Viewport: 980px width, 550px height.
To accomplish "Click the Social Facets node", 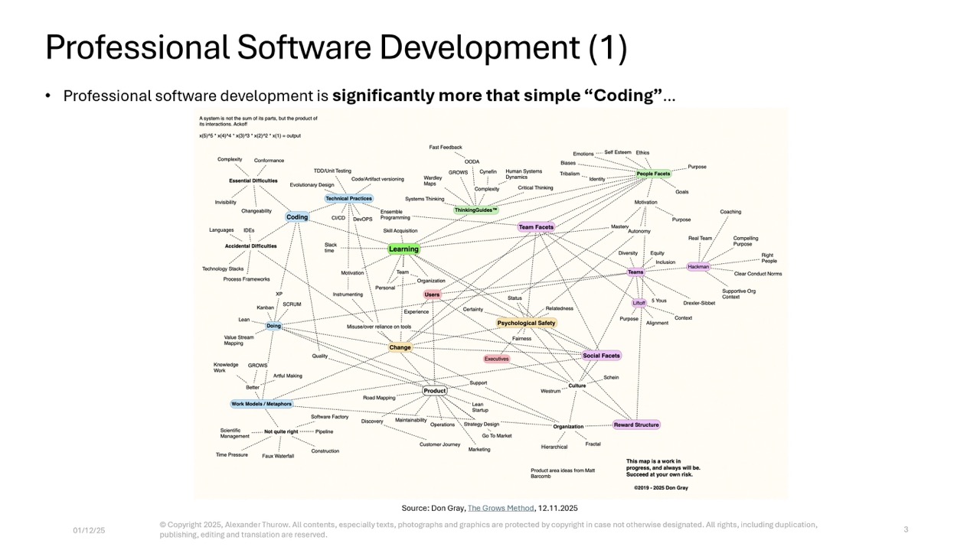I will pyautogui.click(x=601, y=356).
